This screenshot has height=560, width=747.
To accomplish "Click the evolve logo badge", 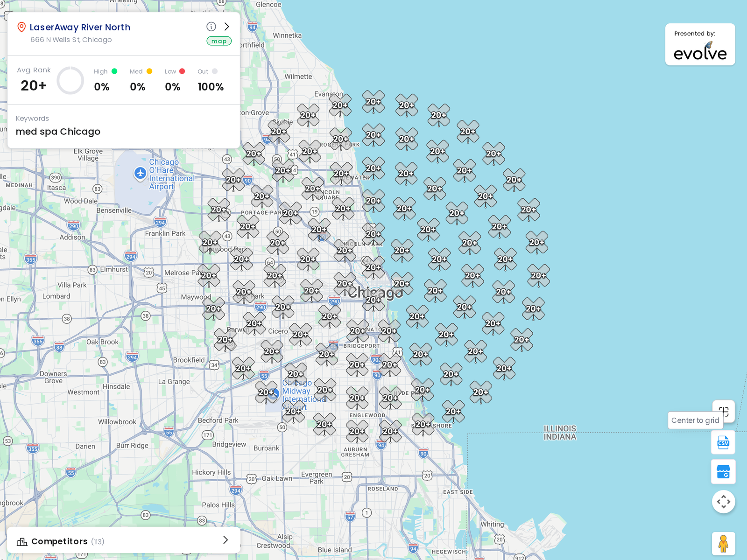I will click(700, 44).
